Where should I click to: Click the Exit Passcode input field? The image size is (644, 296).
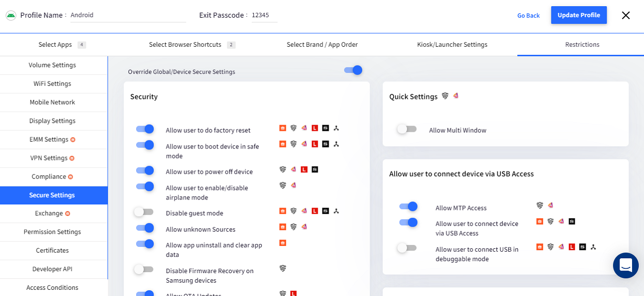264,15
